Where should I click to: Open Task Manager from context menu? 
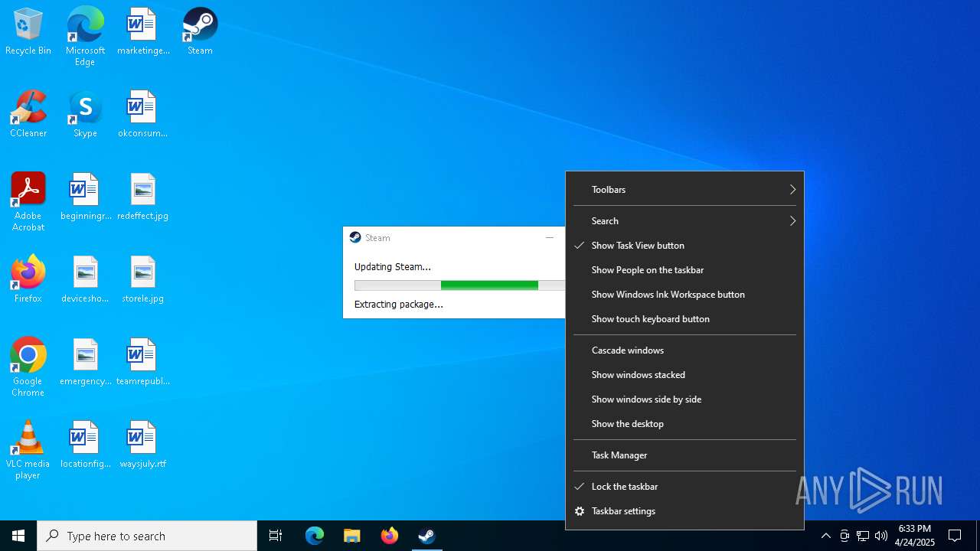[x=684, y=455]
